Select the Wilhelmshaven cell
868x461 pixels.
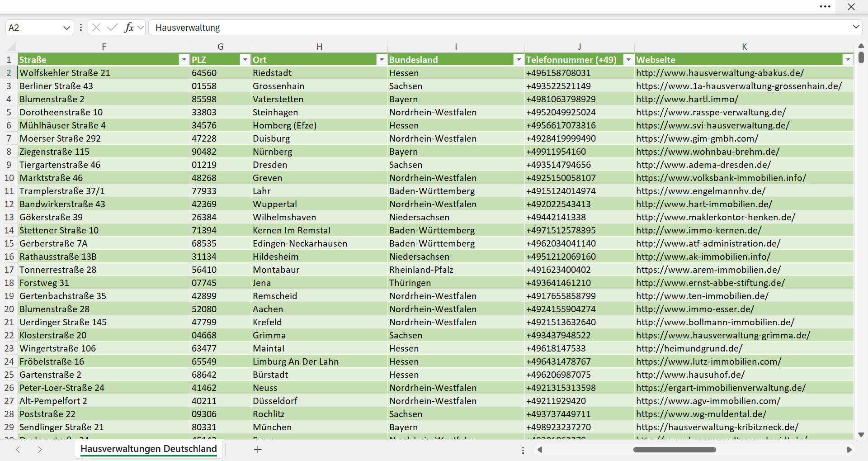pos(320,217)
